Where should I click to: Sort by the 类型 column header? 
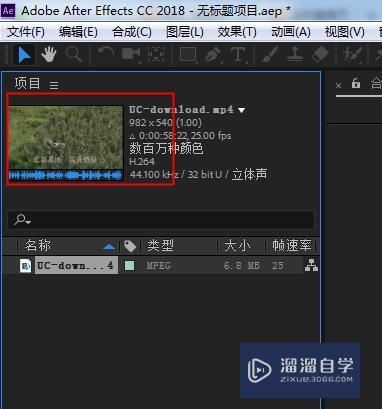click(x=161, y=246)
